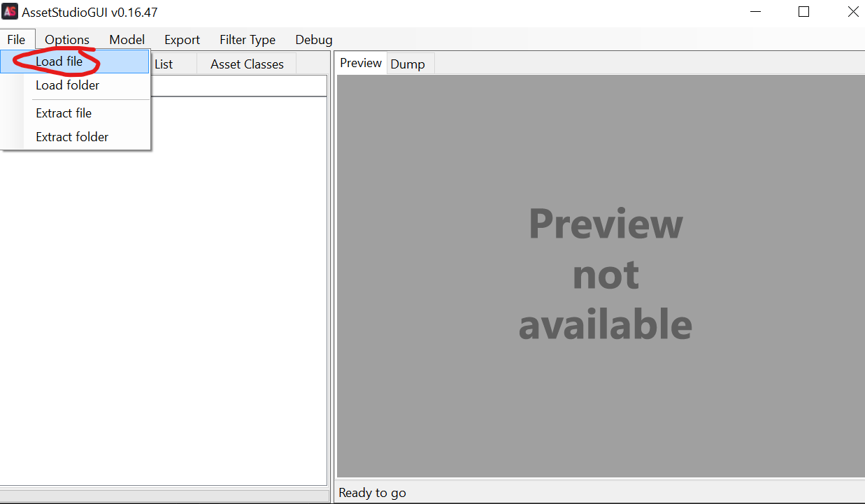The image size is (865, 504).
Task: Open the Debug menu
Action: click(314, 40)
